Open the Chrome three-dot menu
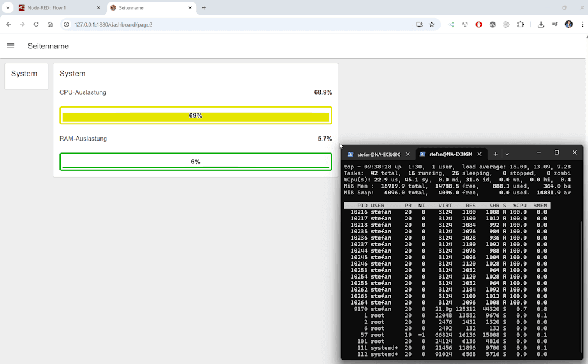Screen dimensions: 588x364 (582, 24)
